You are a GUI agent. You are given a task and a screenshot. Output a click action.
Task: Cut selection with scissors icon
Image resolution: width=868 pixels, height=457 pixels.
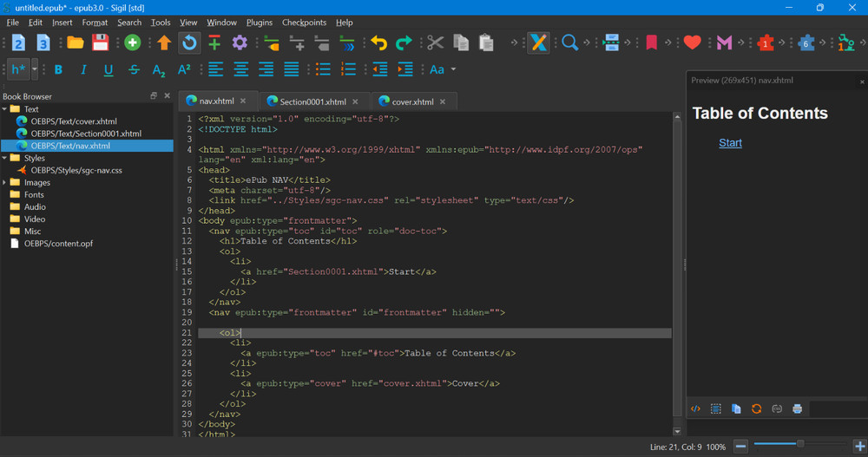pos(436,42)
